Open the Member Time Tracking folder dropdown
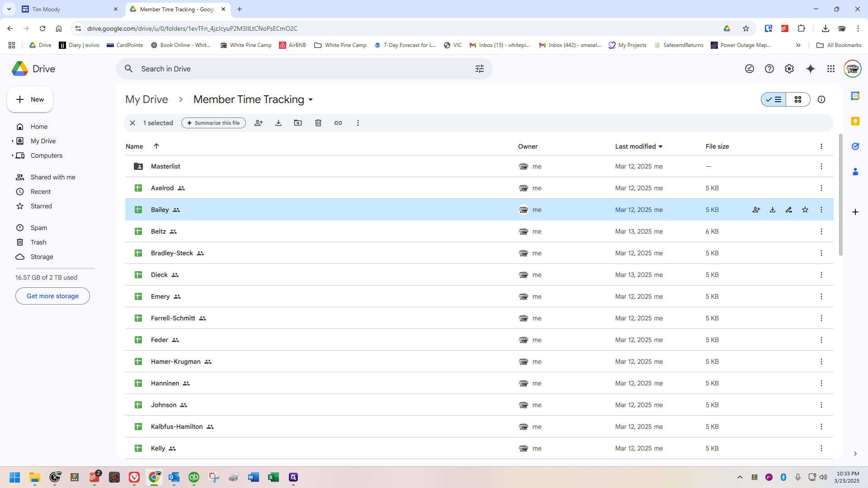The height and width of the screenshot is (488, 868). (x=311, y=100)
